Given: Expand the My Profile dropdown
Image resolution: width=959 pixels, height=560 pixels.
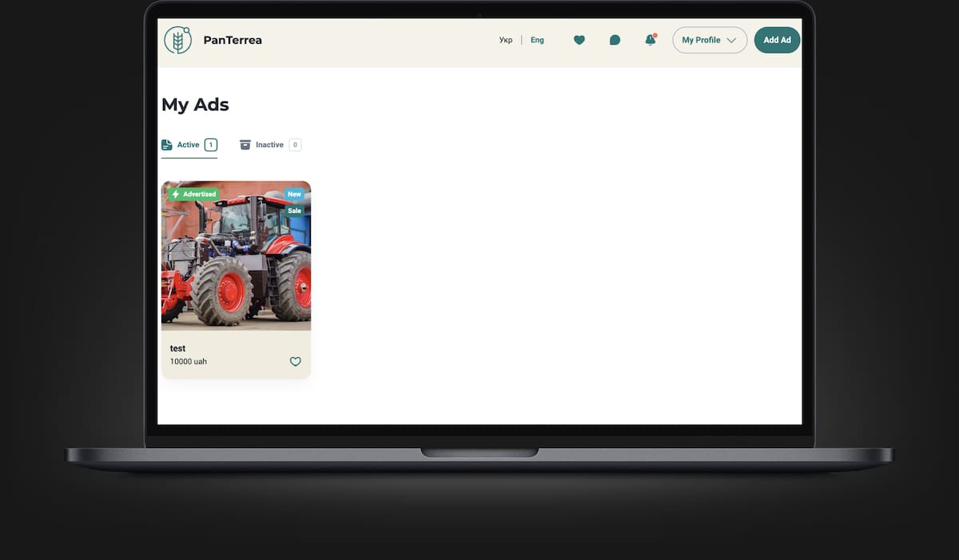Looking at the screenshot, I should point(710,40).
